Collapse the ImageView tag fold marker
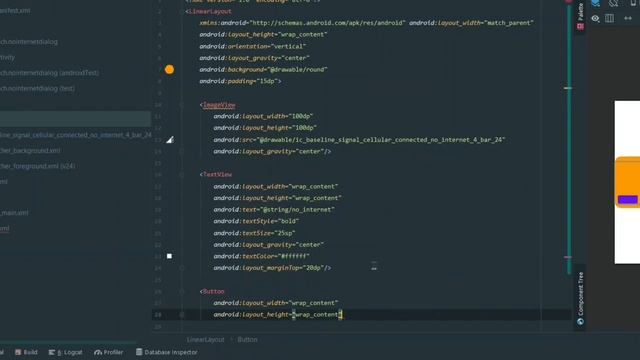Screen dimensions: 640x360 click(182, 105)
